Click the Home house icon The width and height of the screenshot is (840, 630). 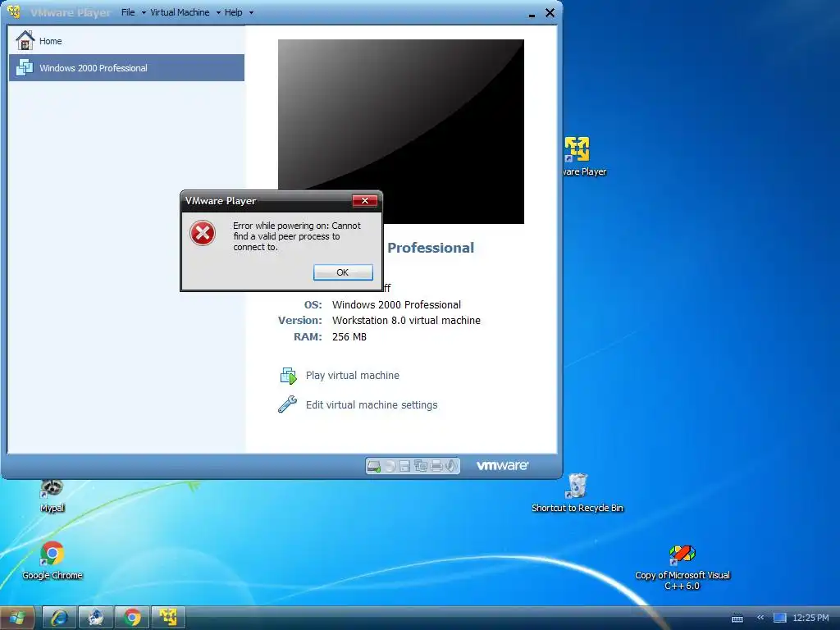click(25, 40)
